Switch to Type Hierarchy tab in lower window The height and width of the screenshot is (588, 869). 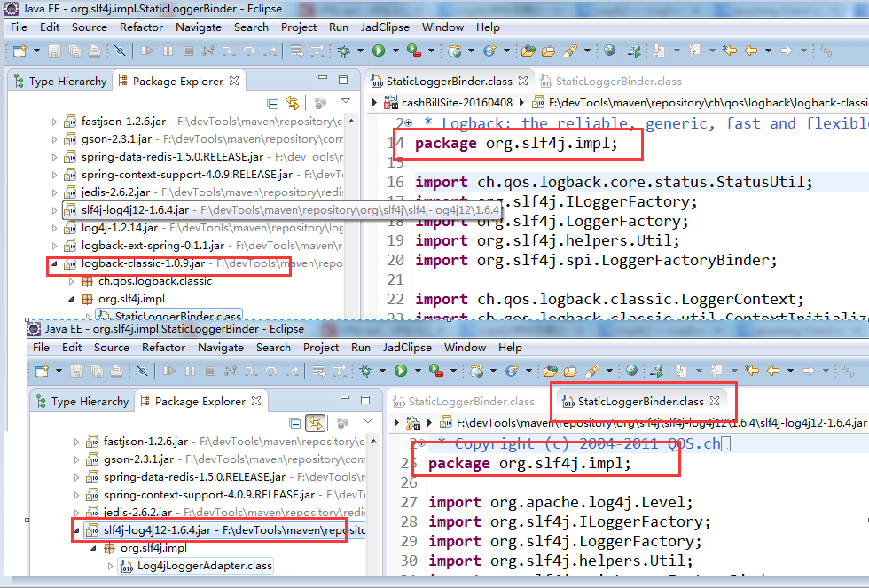[82, 402]
